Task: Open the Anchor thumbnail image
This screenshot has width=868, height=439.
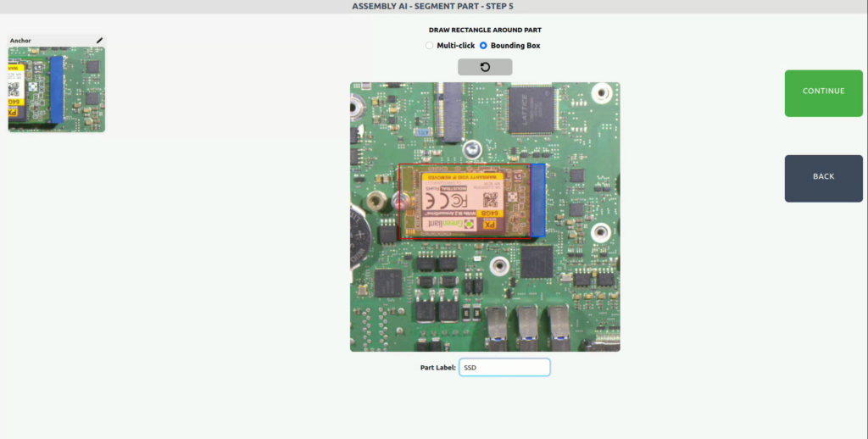Action: click(56, 89)
